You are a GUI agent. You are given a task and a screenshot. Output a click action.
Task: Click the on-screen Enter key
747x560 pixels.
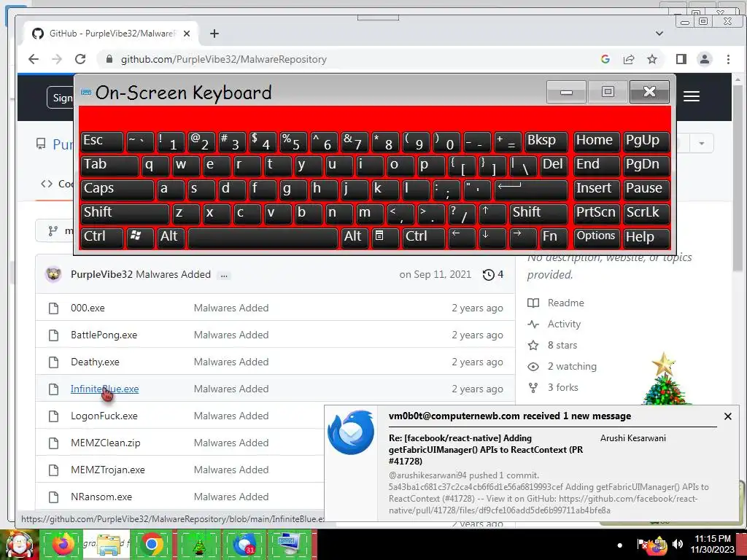(531, 190)
